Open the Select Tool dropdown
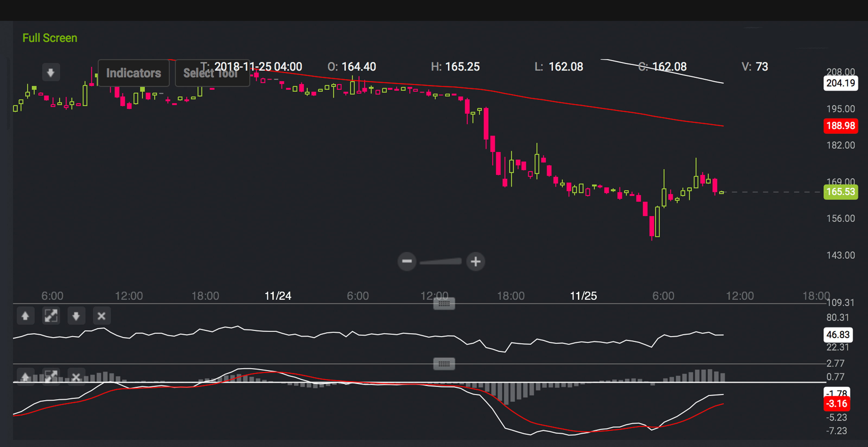Viewport: 868px width, 447px height. pos(212,73)
